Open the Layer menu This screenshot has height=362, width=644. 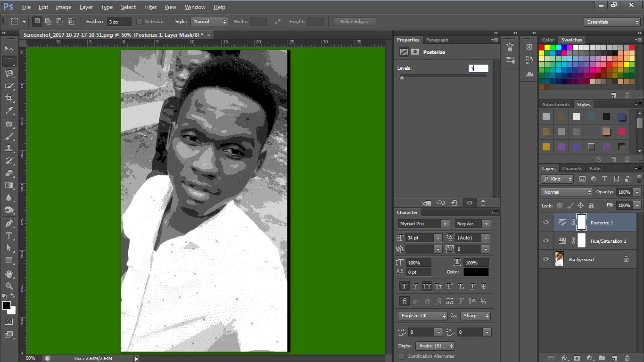(x=86, y=7)
